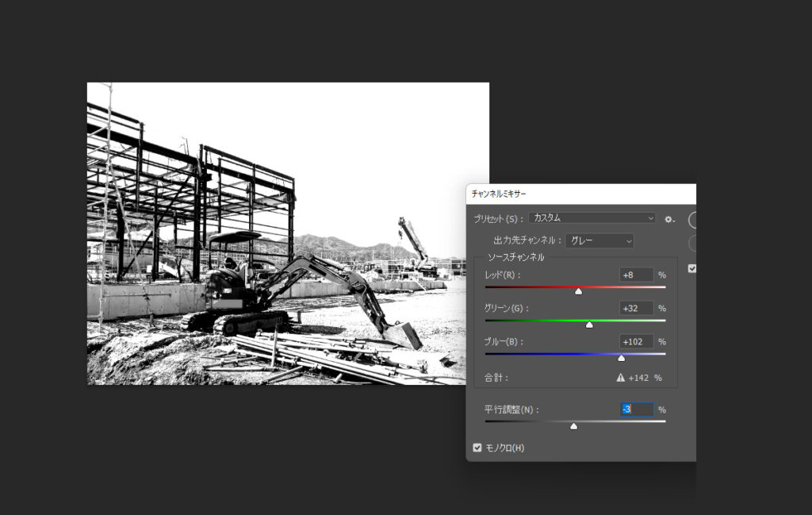Click the 平行調整 slider handle
The image size is (812, 515).
click(573, 426)
